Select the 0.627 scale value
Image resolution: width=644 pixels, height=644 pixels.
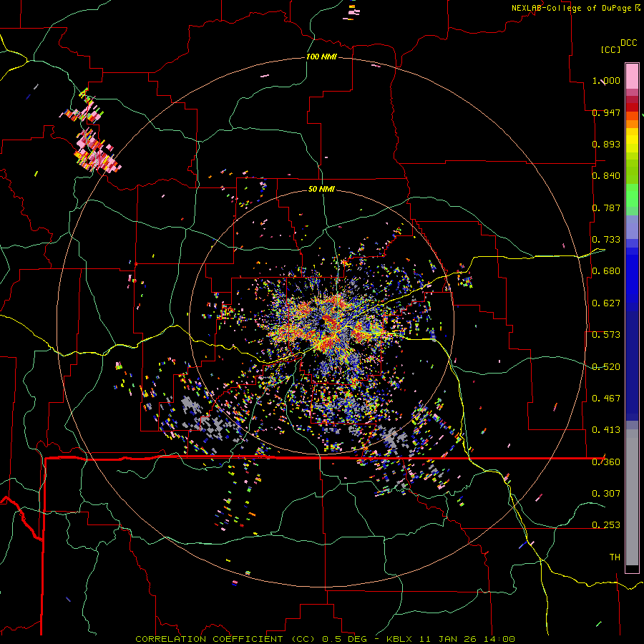[x=606, y=303]
